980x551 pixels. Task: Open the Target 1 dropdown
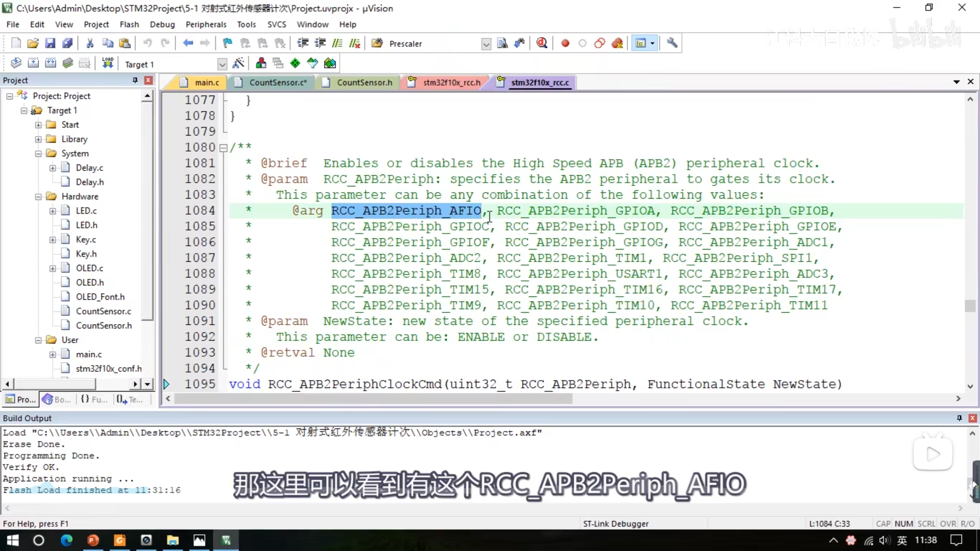point(222,64)
